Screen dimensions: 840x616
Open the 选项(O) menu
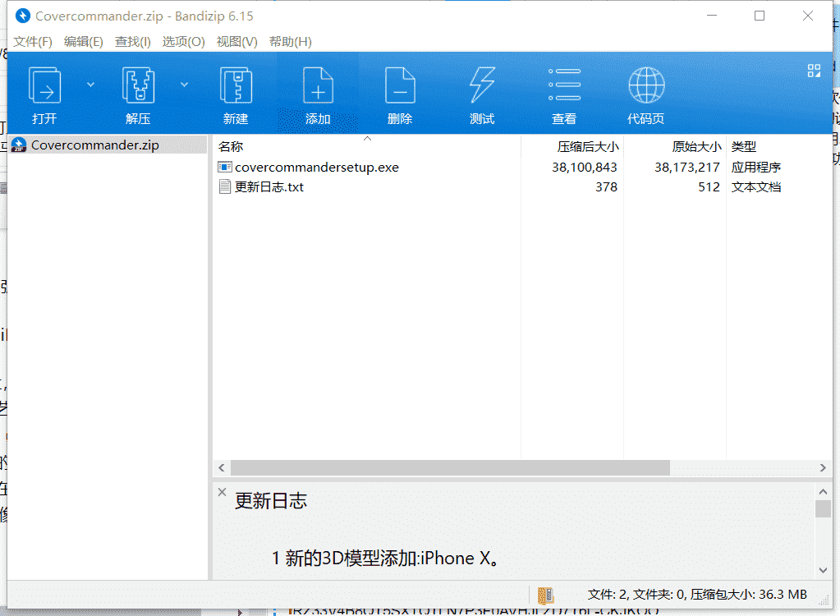184,42
